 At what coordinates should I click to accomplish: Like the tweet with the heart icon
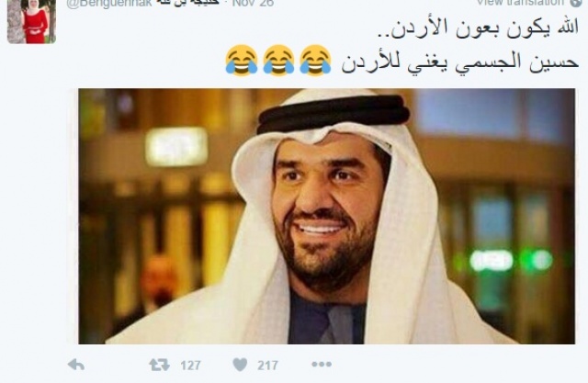coord(240,365)
